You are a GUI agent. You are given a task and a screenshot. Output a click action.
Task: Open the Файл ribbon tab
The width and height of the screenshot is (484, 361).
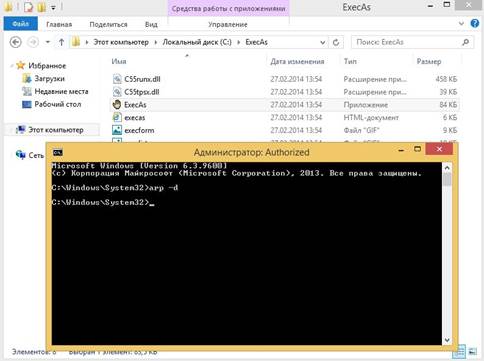tap(21, 24)
